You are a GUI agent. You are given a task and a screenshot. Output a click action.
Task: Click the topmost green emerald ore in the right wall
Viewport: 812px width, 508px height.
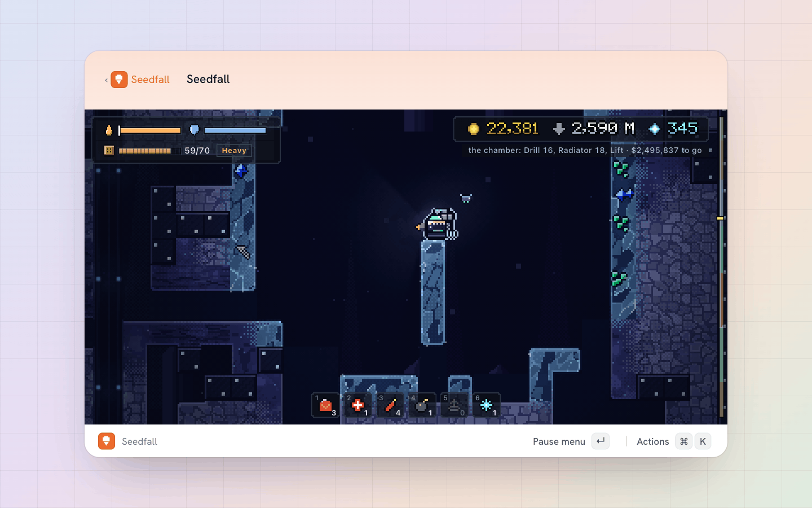click(621, 168)
